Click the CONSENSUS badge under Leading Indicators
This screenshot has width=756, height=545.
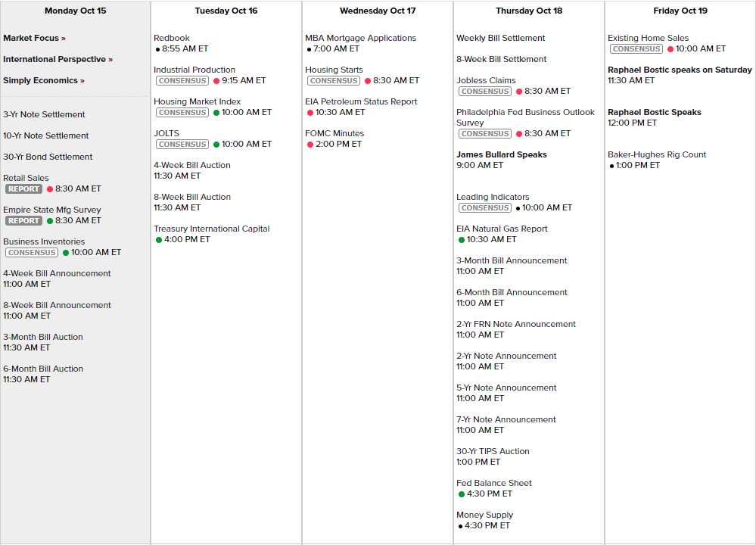(485, 207)
